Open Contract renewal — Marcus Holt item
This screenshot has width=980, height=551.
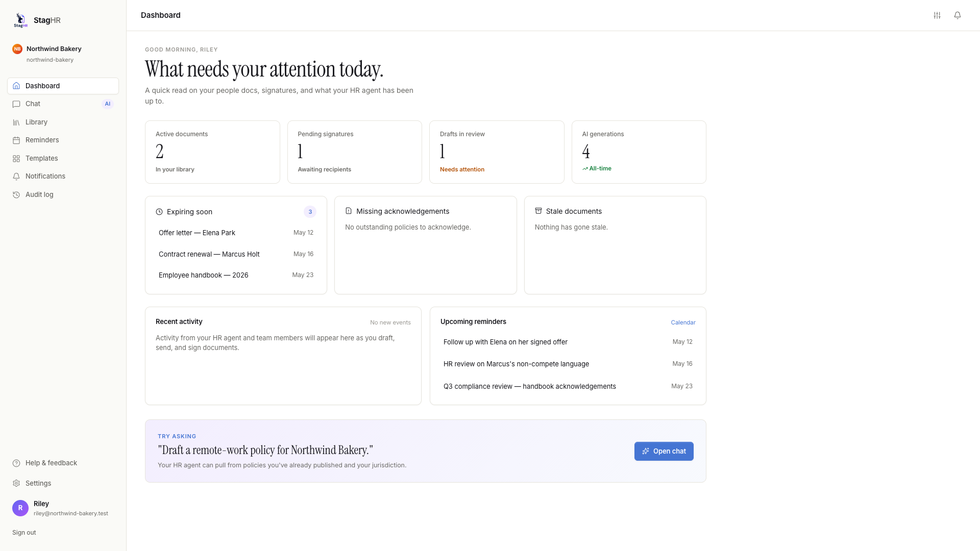coord(236,254)
